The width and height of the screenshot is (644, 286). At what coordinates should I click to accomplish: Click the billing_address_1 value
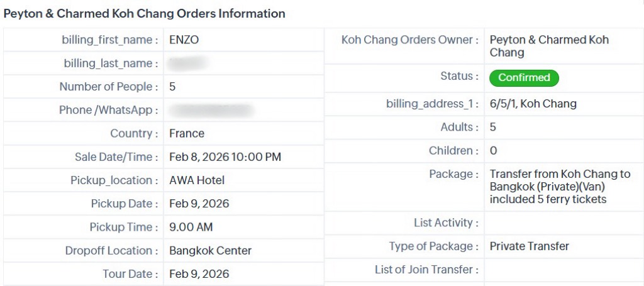[533, 104]
